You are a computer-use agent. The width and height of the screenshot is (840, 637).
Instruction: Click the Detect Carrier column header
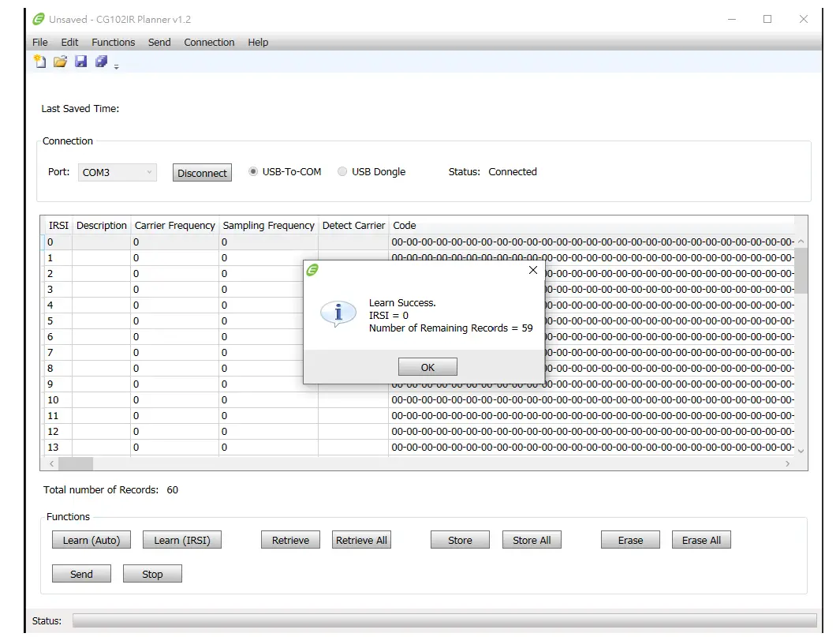pyautogui.click(x=353, y=225)
